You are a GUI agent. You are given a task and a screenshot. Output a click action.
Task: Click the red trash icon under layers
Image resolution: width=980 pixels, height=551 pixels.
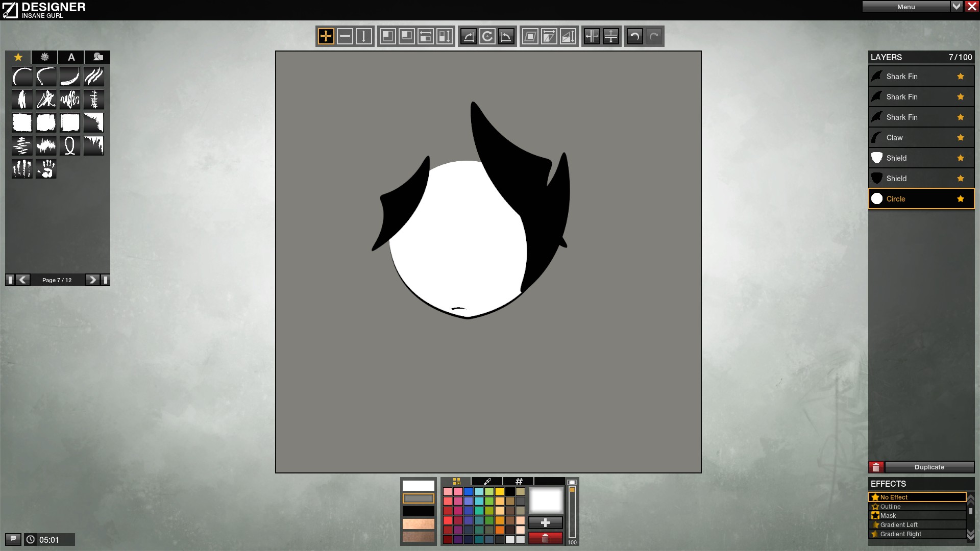click(876, 467)
